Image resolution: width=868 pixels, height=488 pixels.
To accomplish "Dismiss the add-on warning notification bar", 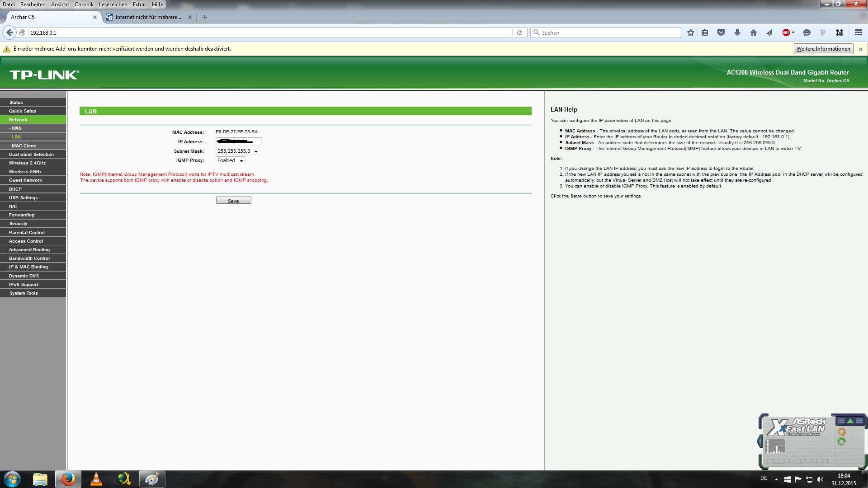I will tap(860, 49).
